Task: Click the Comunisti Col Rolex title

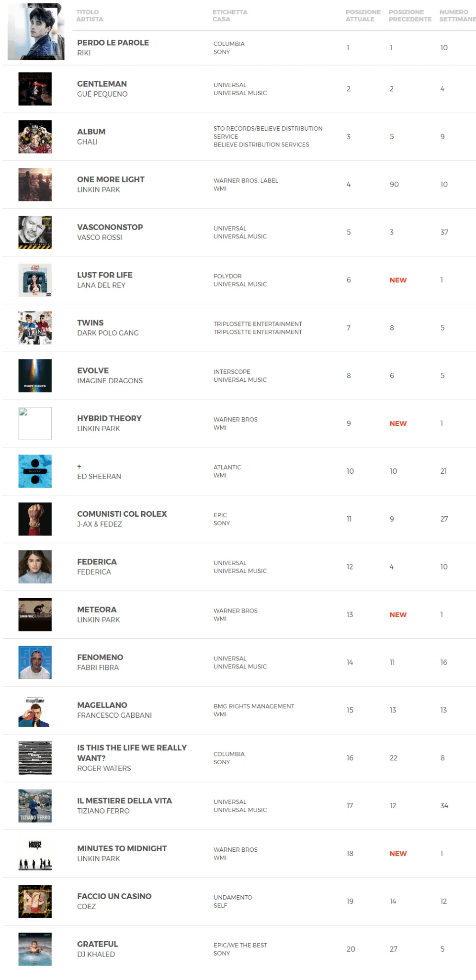Action: click(122, 514)
